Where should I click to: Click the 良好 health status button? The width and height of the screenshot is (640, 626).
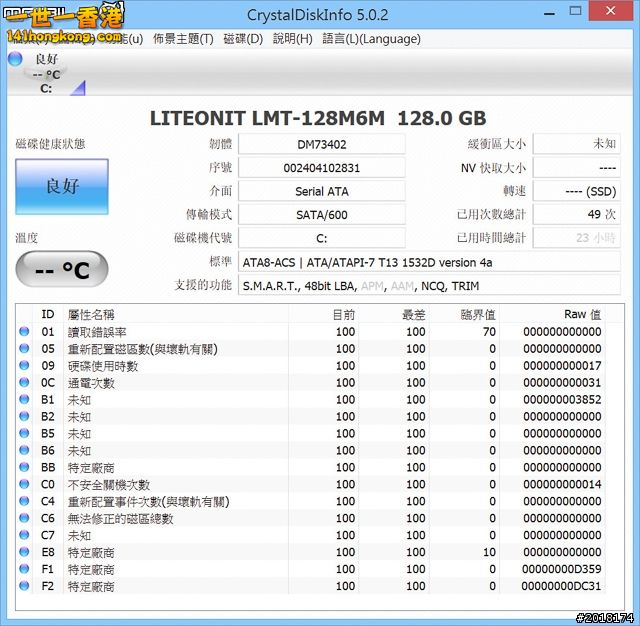point(62,186)
